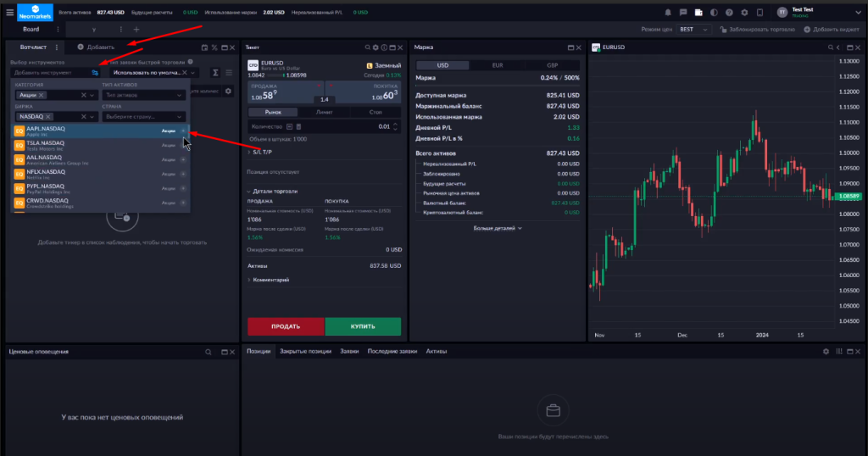Switch to the Закрытые позиции tab
Image resolution: width=868 pixels, height=456 pixels.
[305, 352]
